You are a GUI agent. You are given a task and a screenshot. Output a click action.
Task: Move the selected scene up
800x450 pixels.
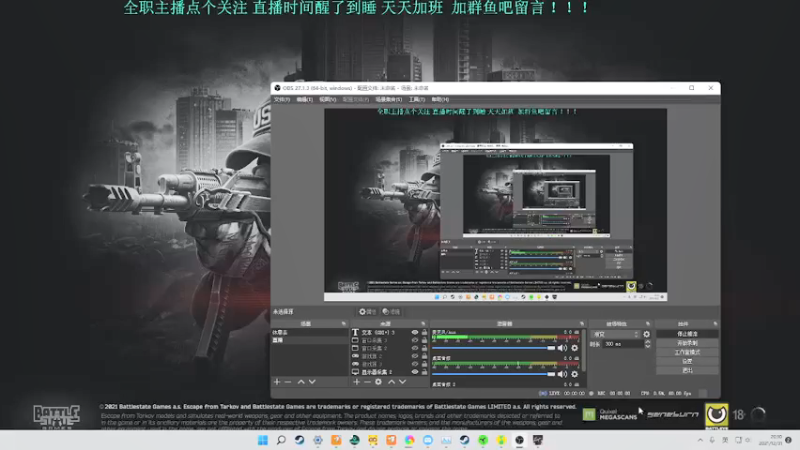[301, 382]
